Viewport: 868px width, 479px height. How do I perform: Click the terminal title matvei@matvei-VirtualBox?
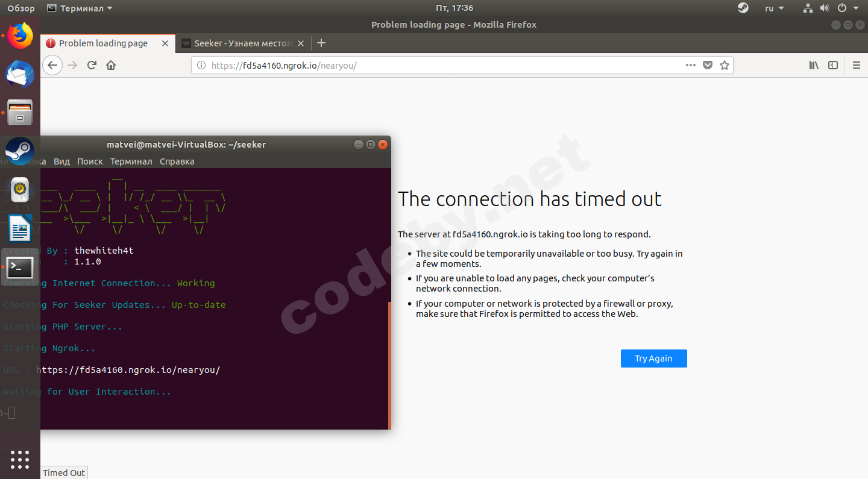click(186, 145)
